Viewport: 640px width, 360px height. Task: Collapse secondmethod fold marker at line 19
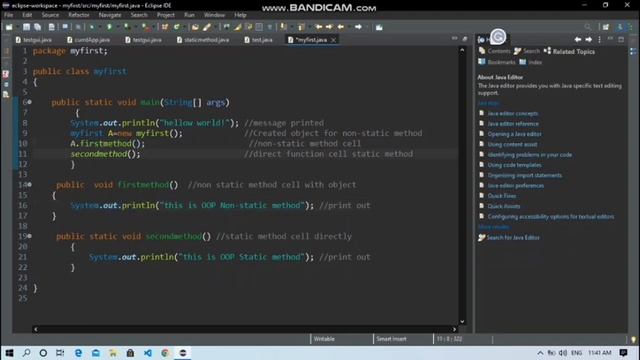pos(29,236)
